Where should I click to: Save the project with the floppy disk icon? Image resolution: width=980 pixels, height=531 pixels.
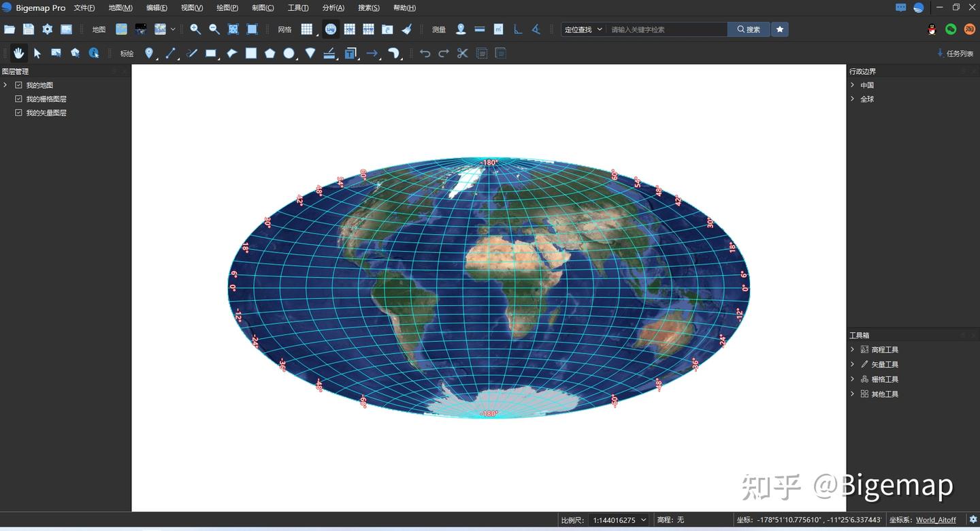[x=29, y=29]
